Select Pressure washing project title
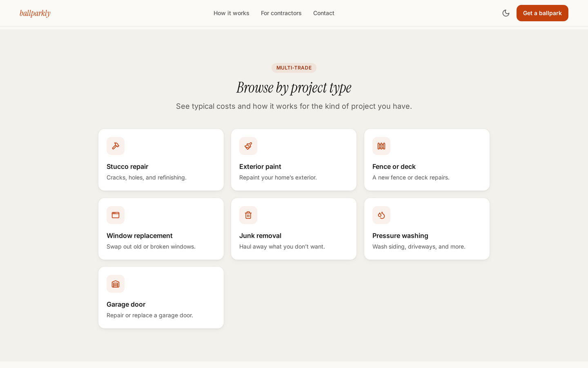The width and height of the screenshot is (588, 368). (x=400, y=236)
